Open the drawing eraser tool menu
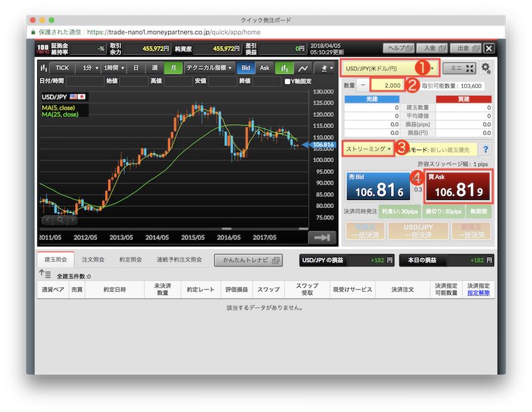 [326, 68]
